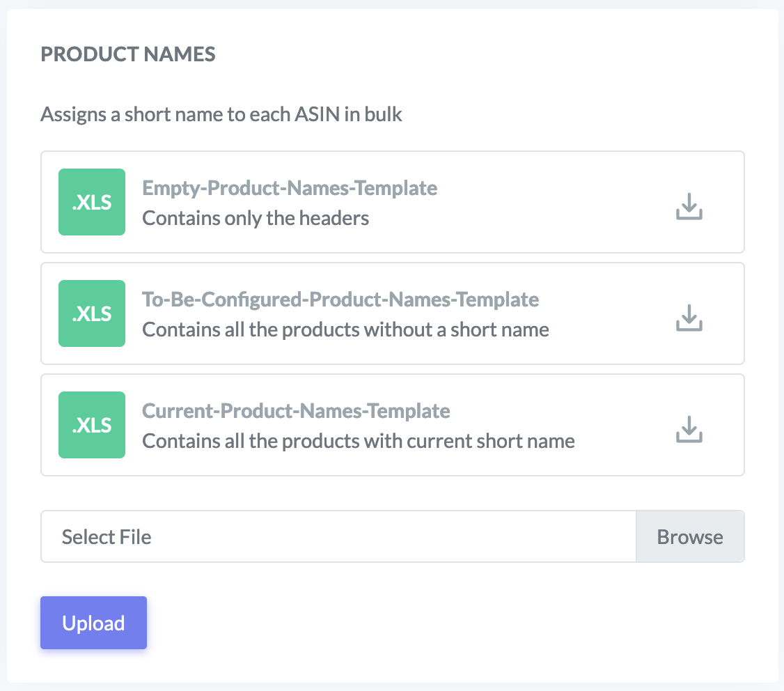Select the .XLS badge of To-Be-Configured-Product-Names-Template
The width and height of the screenshot is (784, 691).
coord(92,313)
